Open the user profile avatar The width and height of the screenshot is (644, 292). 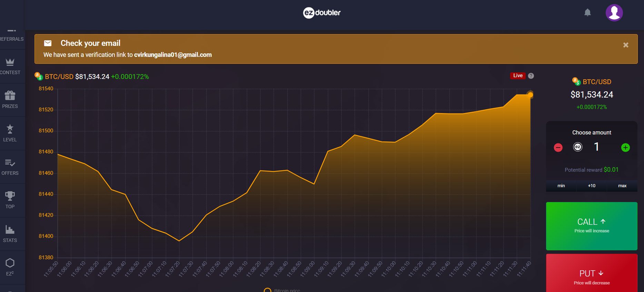point(614,13)
